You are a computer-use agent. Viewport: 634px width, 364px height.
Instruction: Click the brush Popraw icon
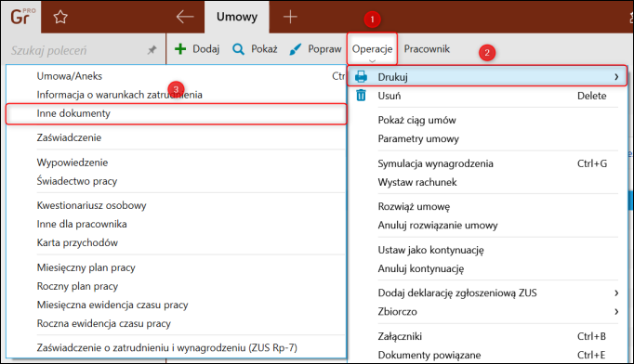296,49
